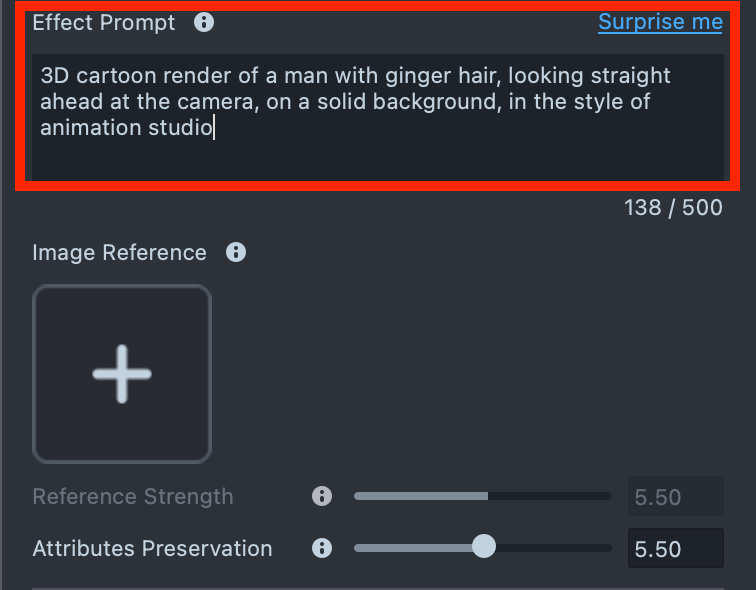Click the Effect Prompt info icon
The image size is (756, 590).
(x=204, y=22)
